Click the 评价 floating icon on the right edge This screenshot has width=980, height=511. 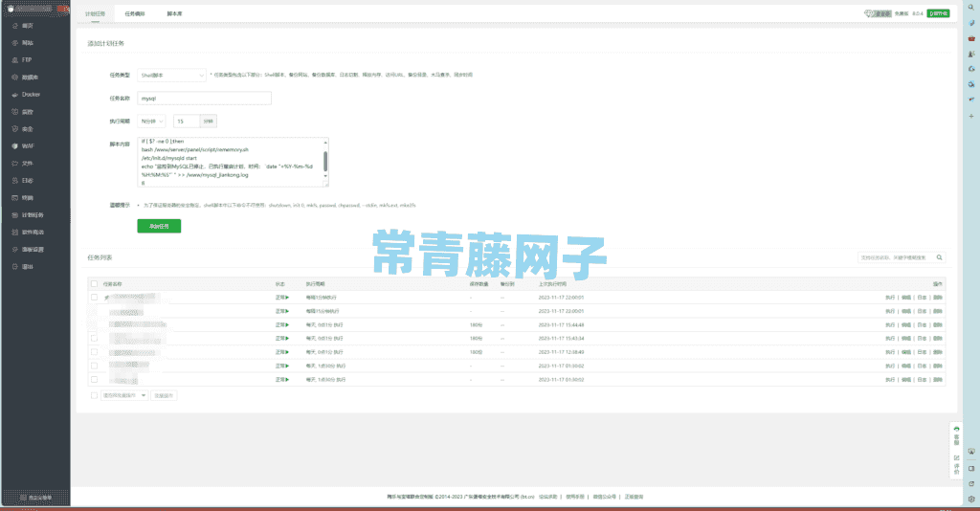(956, 464)
